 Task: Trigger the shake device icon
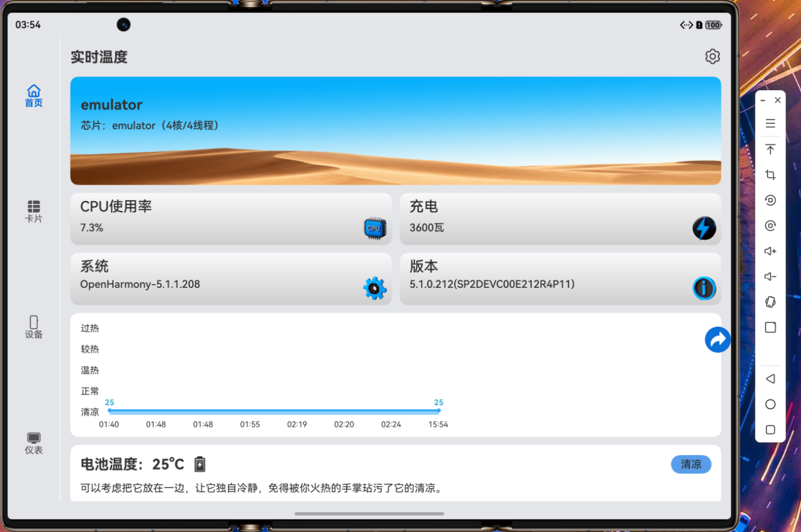pos(770,302)
